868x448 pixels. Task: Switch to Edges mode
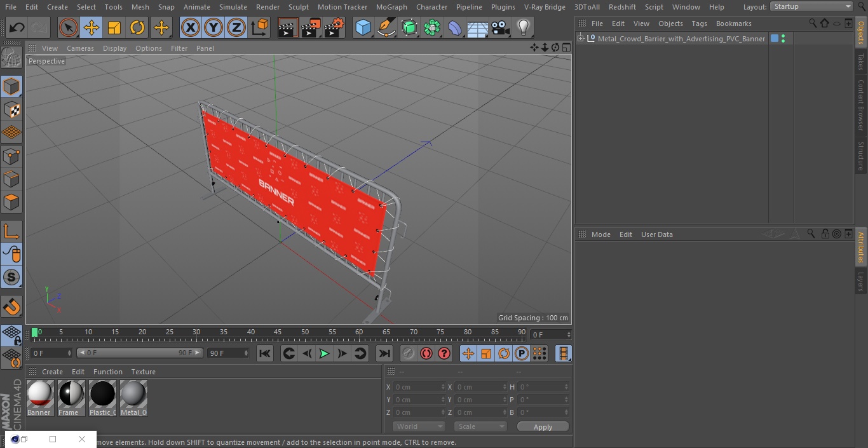[x=11, y=179]
